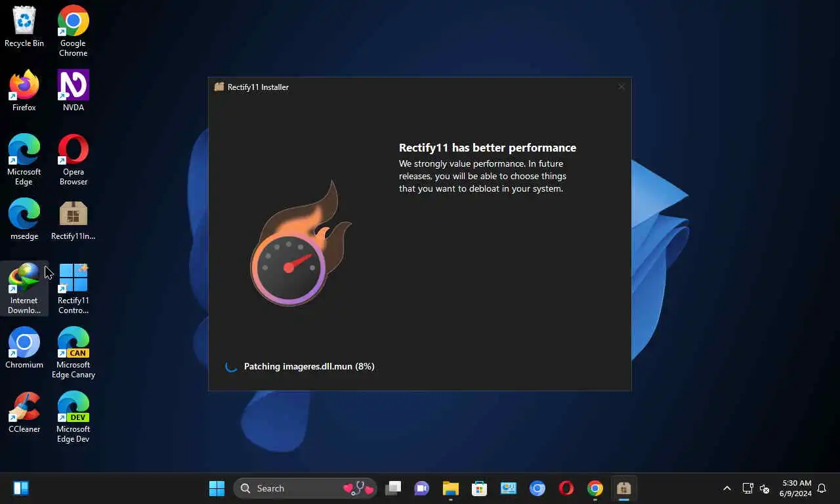Open the Recycle Bin desktop icon

24,27
